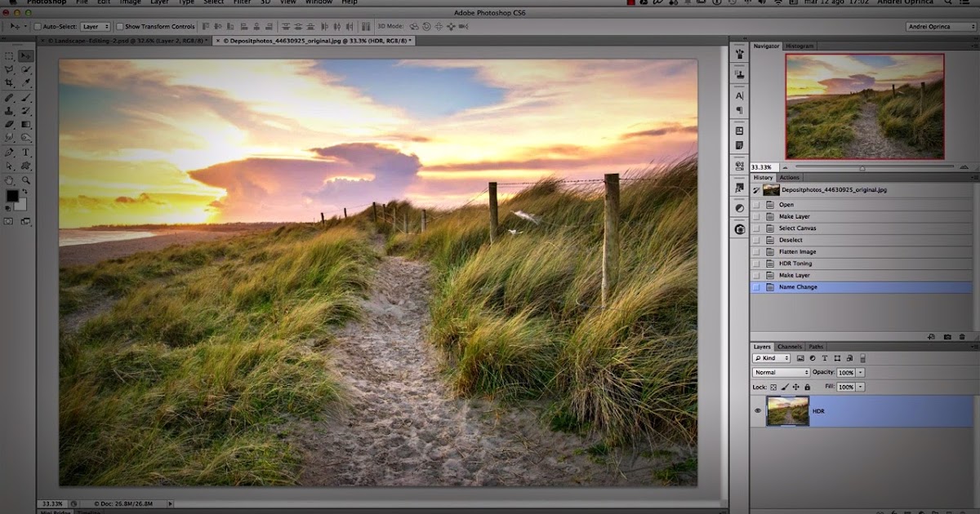Select the Spot Healing Brush tool
Screen dimensions: 980x514
click(10, 97)
